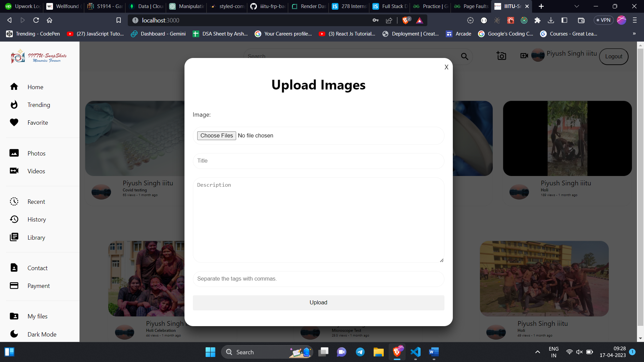
Task: Close the Upload Images modal with X
Action: (446, 67)
